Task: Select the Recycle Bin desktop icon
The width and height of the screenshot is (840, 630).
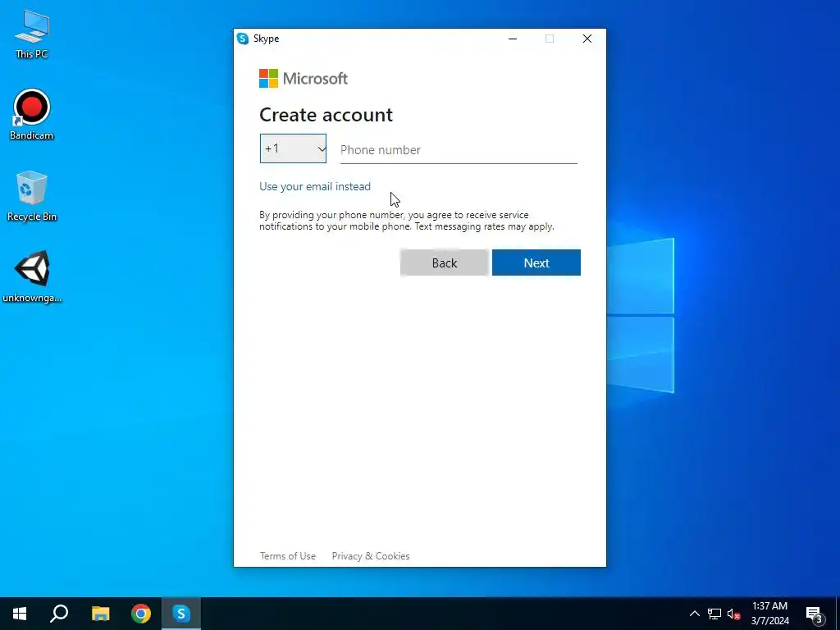Action: coord(32,196)
